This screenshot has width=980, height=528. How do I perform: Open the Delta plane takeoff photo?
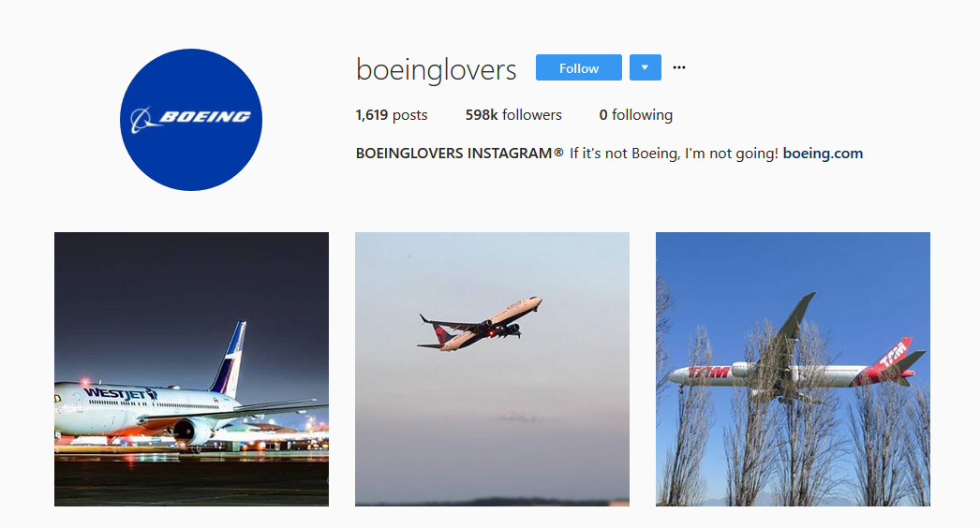(x=492, y=369)
